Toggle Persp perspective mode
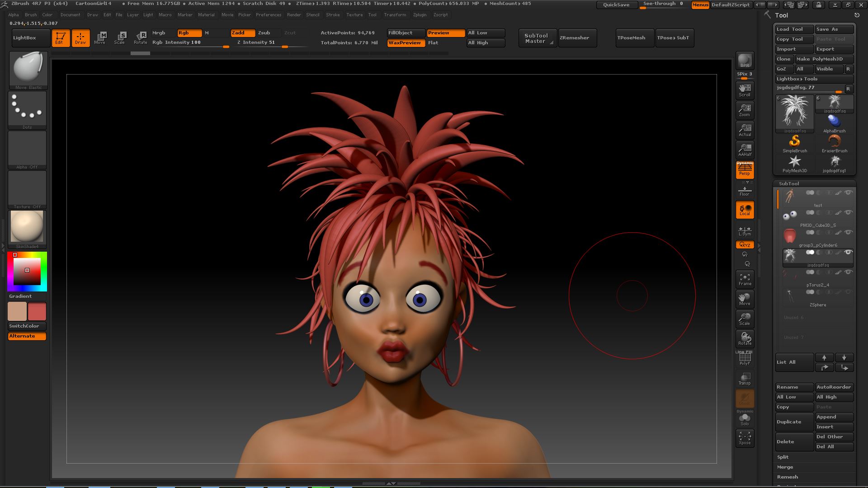 click(x=745, y=170)
